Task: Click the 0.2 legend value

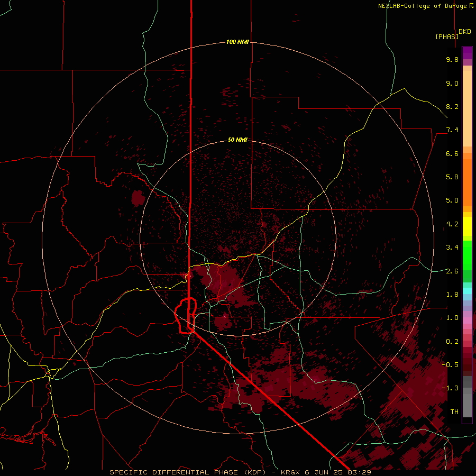Action: coord(452,342)
